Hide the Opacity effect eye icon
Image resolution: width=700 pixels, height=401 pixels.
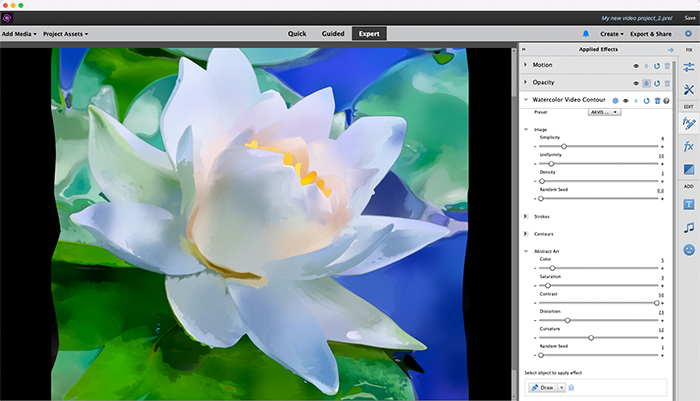click(x=636, y=83)
